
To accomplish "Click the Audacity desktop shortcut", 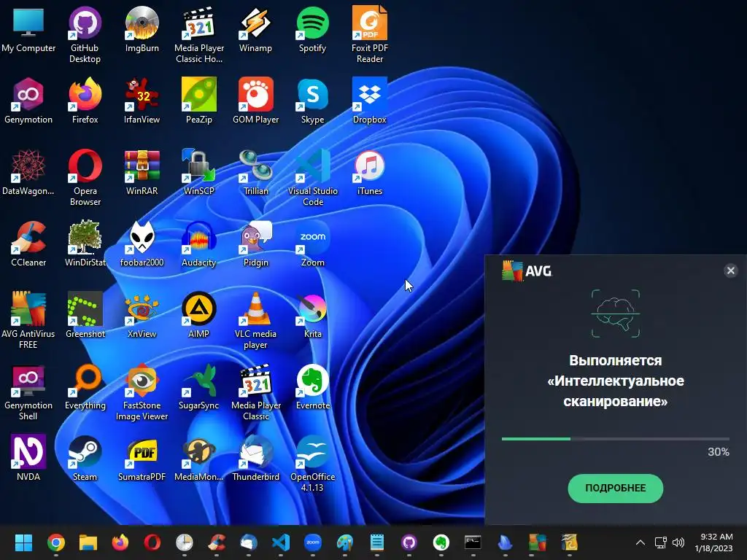I will coord(198,244).
